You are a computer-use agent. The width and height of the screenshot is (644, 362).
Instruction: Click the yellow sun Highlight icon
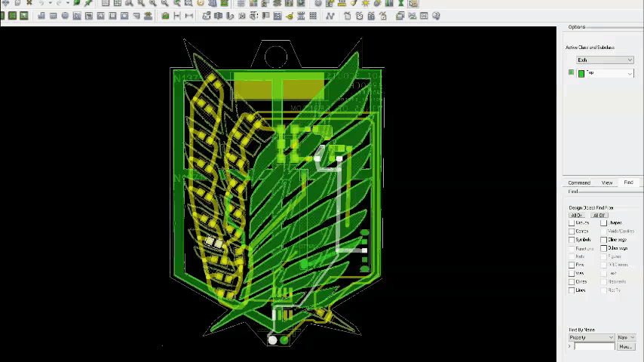point(365,3)
